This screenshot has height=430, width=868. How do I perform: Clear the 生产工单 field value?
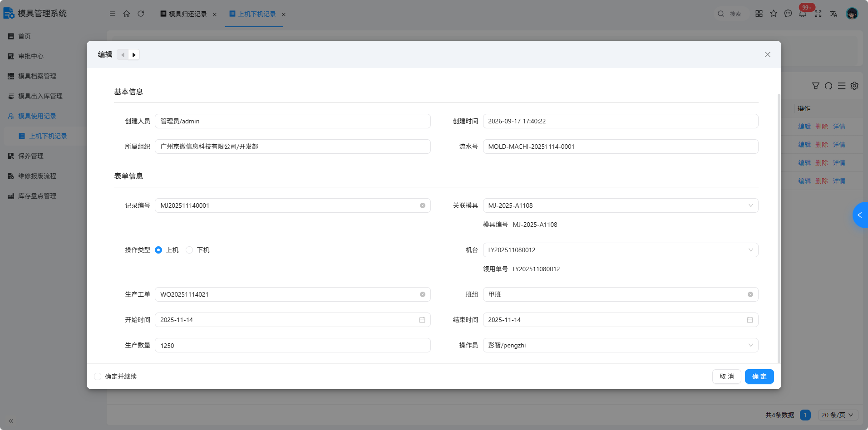[423, 294]
